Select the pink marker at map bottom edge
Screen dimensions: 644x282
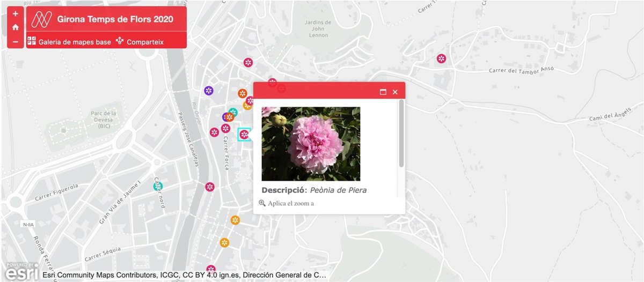click(x=211, y=269)
